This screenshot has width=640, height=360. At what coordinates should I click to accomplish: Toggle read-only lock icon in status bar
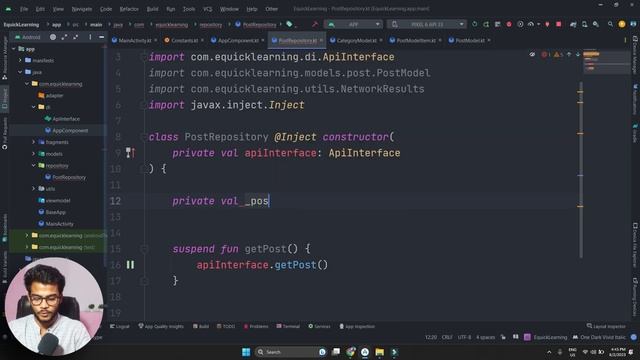[503, 337]
